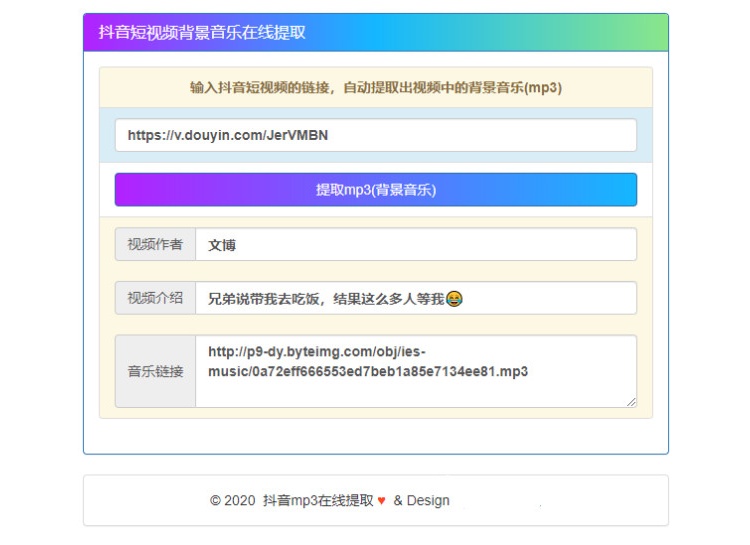The height and width of the screenshot is (545, 750).
Task: Click the 音乐链接 label addon
Action: pos(155,371)
